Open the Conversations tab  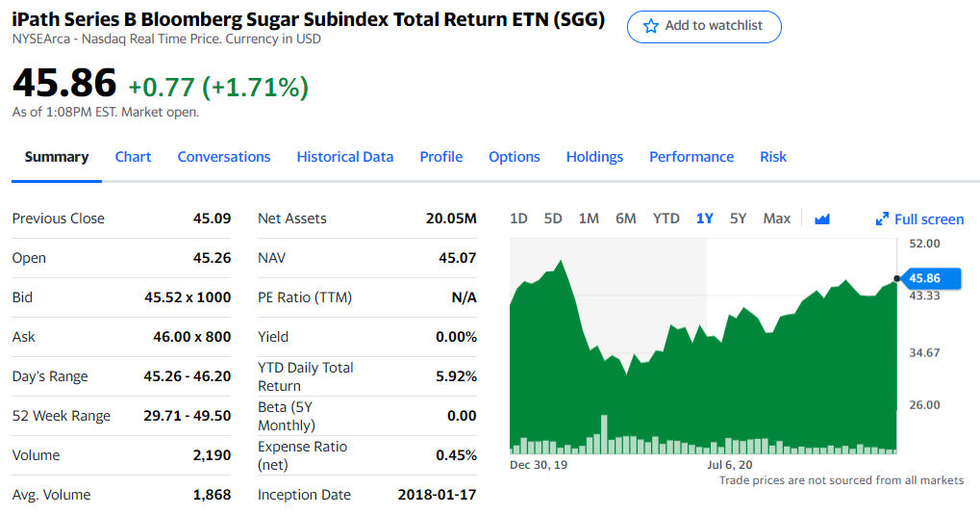[x=224, y=157]
